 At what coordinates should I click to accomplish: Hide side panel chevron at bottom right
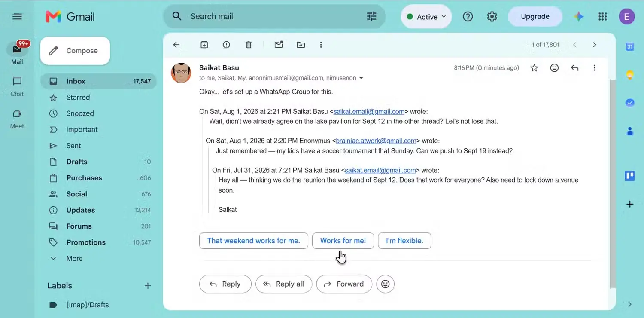pos(630,304)
